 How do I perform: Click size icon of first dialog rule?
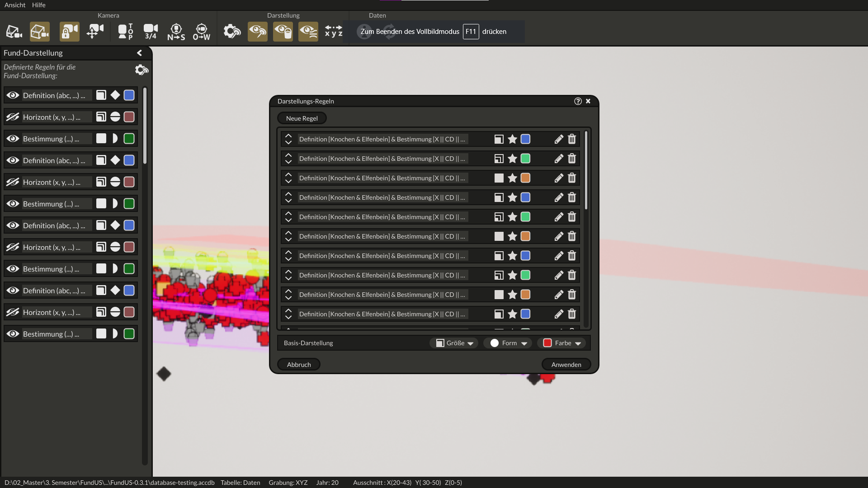[499, 139]
